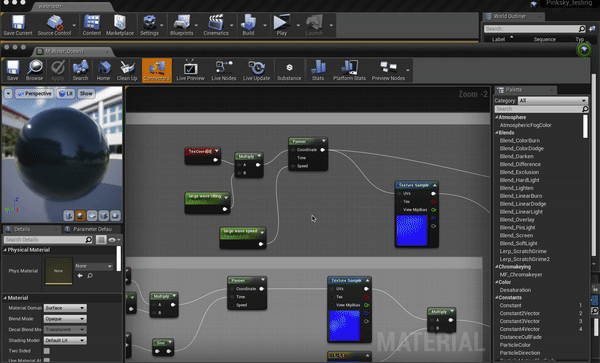Click the Blueprints toolbar icon
This screenshot has width=600, height=363.
182,25
